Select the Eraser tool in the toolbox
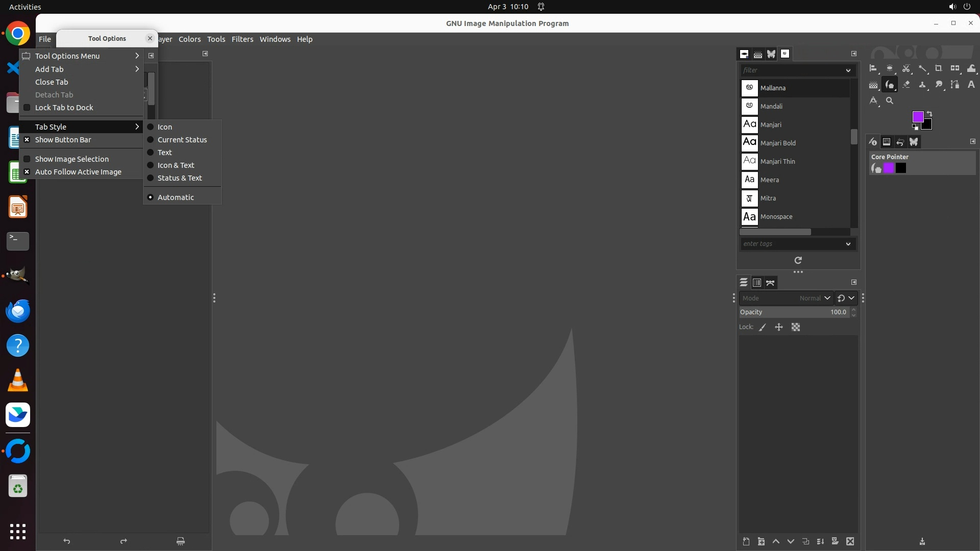Viewport: 980px width, 551px height. pos(906,85)
